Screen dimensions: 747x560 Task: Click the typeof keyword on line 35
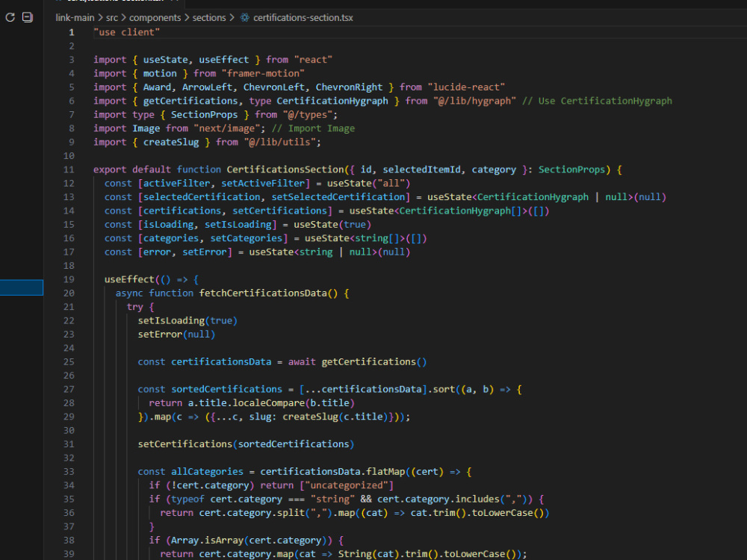coord(187,500)
